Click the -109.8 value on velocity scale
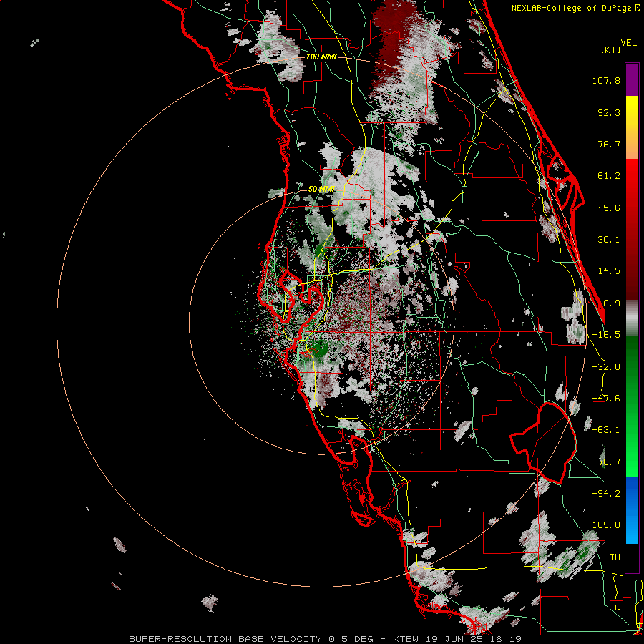 603,525
